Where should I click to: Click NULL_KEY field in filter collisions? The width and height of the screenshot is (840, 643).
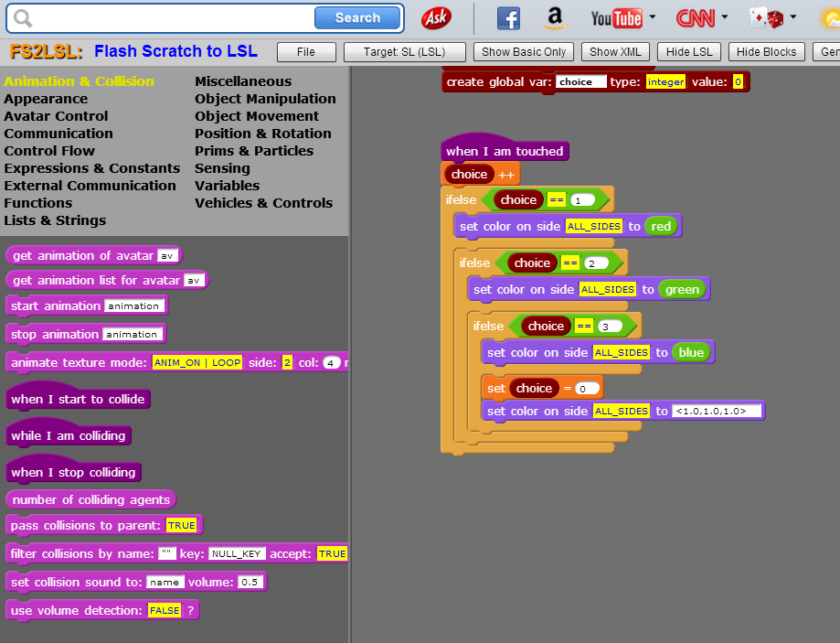click(x=236, y=554)
